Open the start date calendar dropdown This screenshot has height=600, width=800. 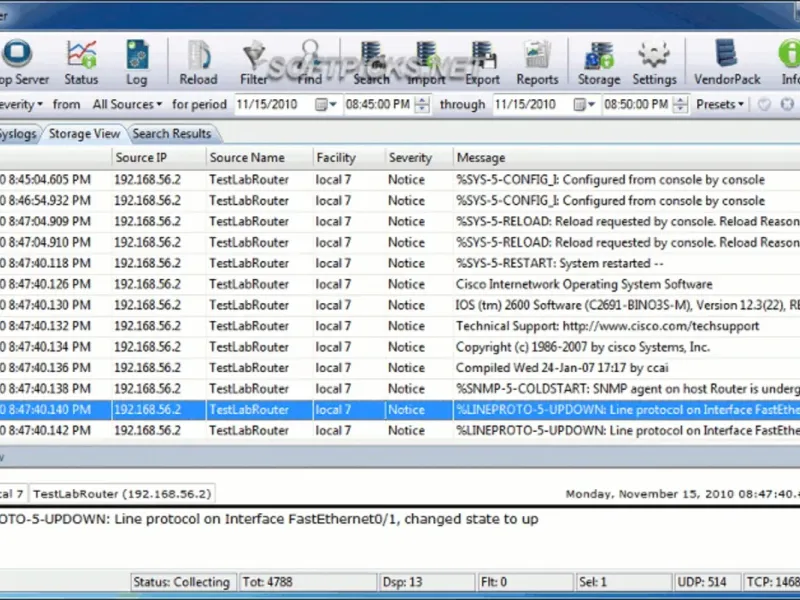[326, 105]
